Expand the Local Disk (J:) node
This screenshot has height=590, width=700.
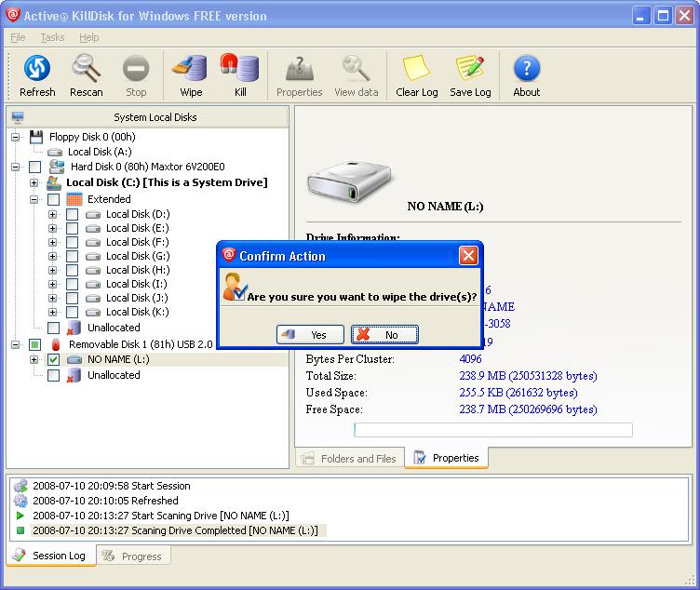point(53,298)
